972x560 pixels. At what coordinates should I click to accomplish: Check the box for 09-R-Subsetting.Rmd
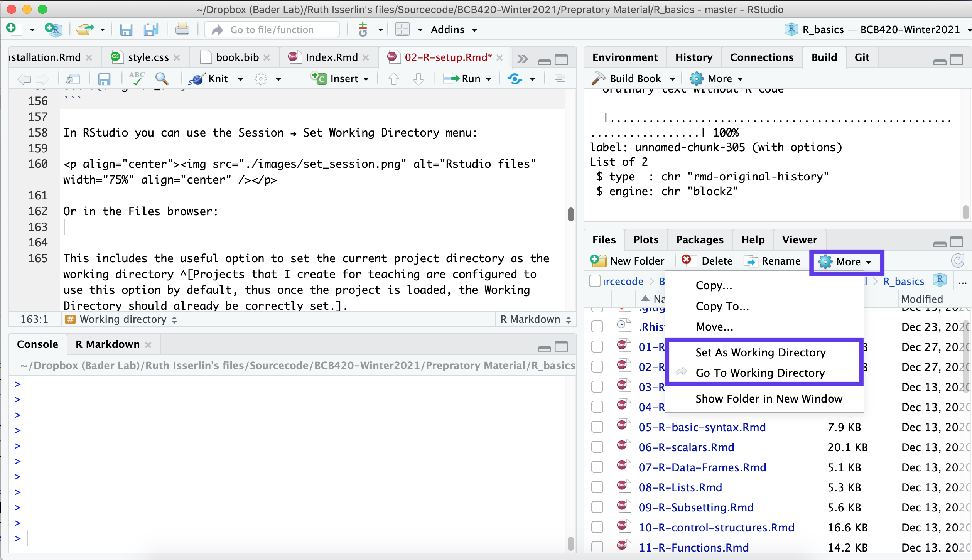(x=597, y=507)
